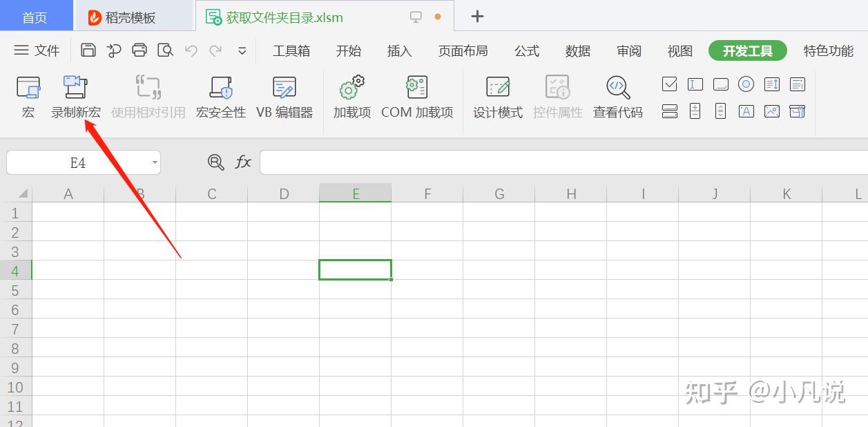
Task: Open a new tab with plus button
Action: coord(477,17)
